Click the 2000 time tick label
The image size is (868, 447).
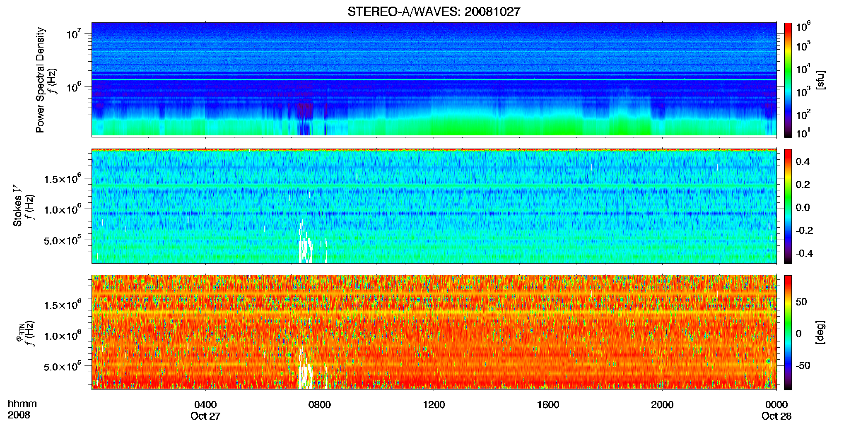pyautogui.click(x=662, y=405)
